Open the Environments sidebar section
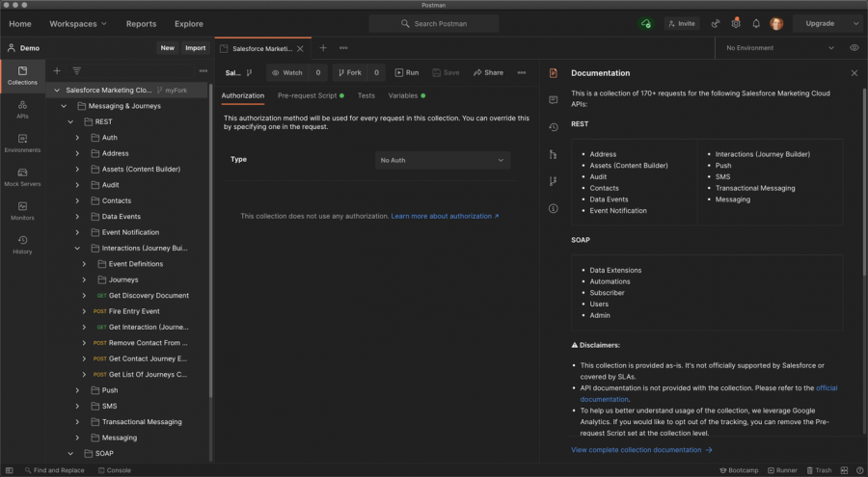 point(22,144)
